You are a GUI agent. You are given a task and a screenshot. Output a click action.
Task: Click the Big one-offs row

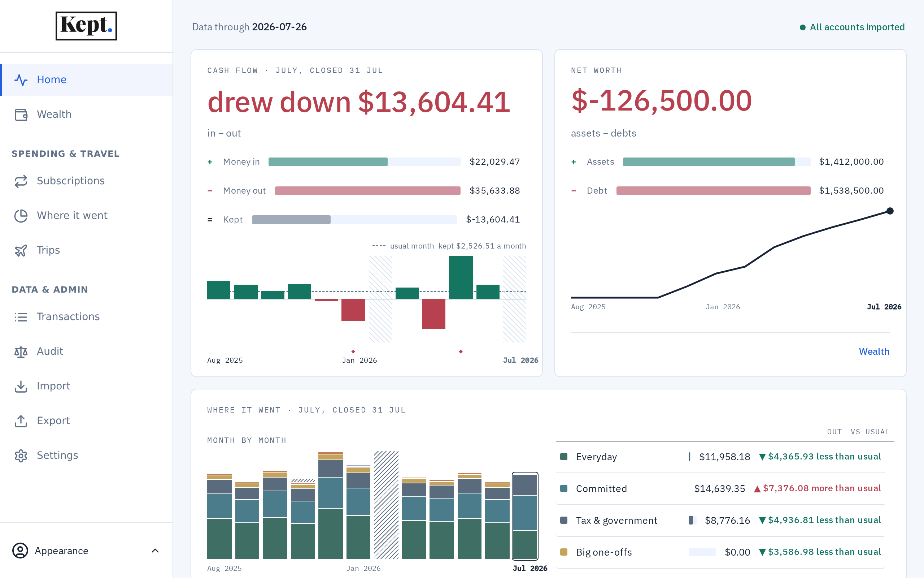(x=720, y=552)
